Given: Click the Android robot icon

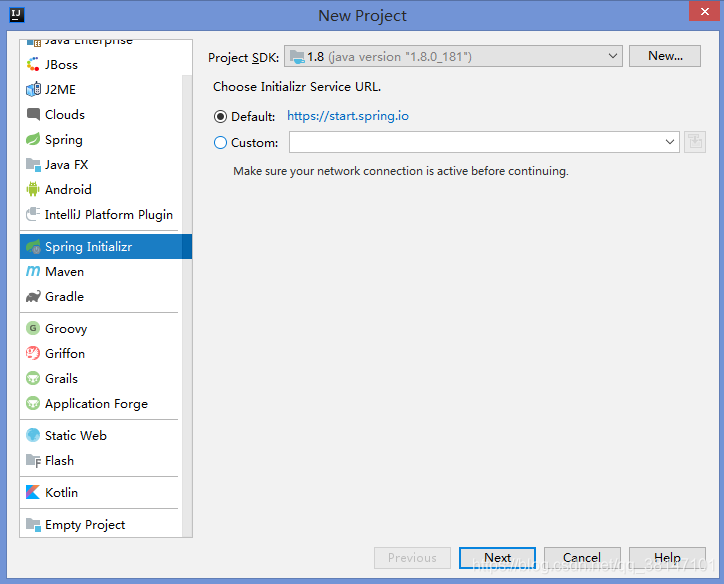Looking at the screenshot, I should (x=33, y=189).
